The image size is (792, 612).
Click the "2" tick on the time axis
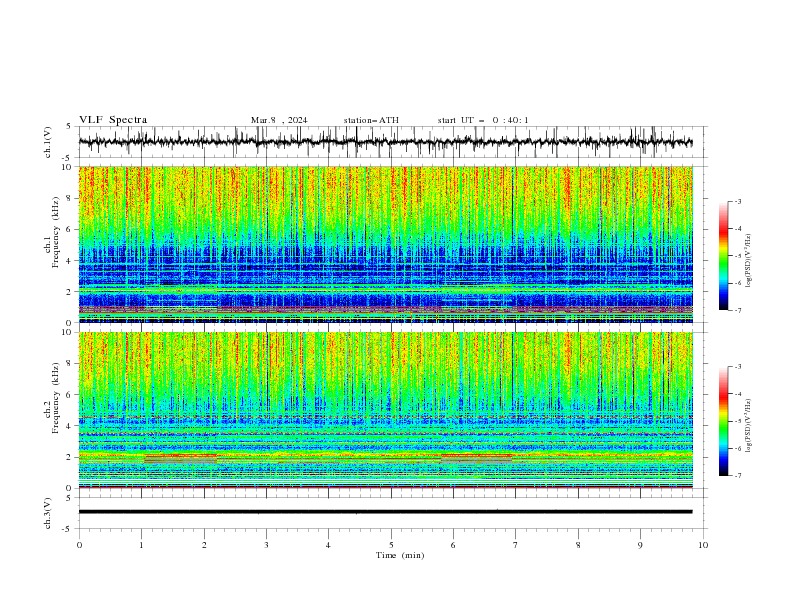point(204,545)
